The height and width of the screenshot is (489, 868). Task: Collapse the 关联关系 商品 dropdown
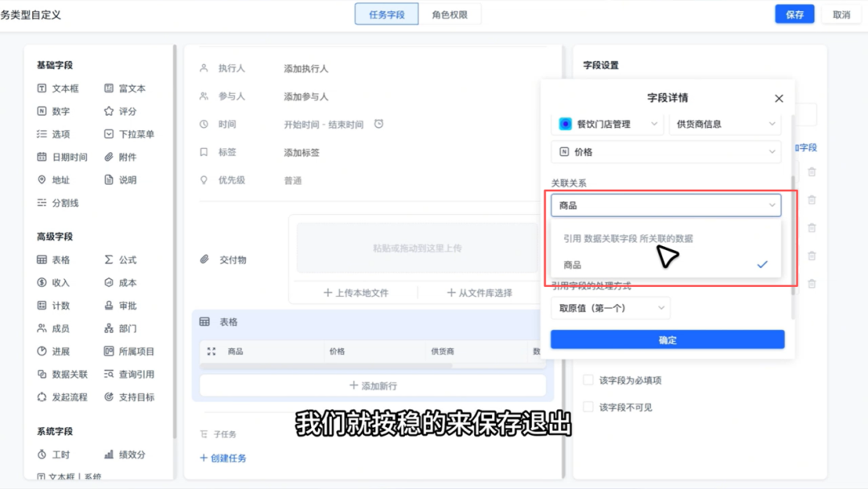tap(666, 205)
